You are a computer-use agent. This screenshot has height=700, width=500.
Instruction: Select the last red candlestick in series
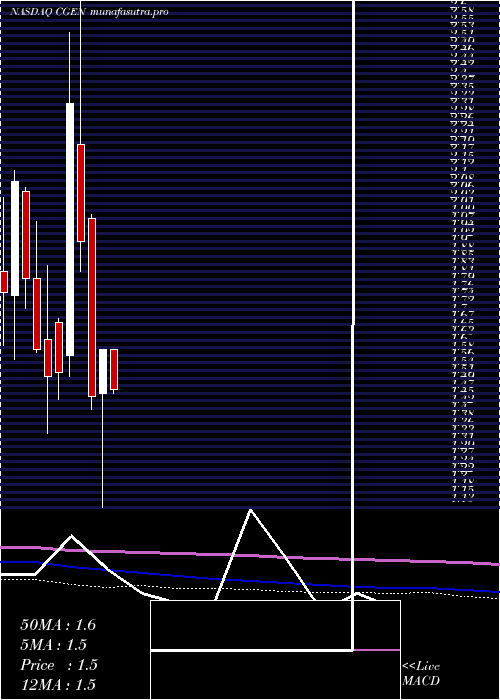tap(114, 369)
